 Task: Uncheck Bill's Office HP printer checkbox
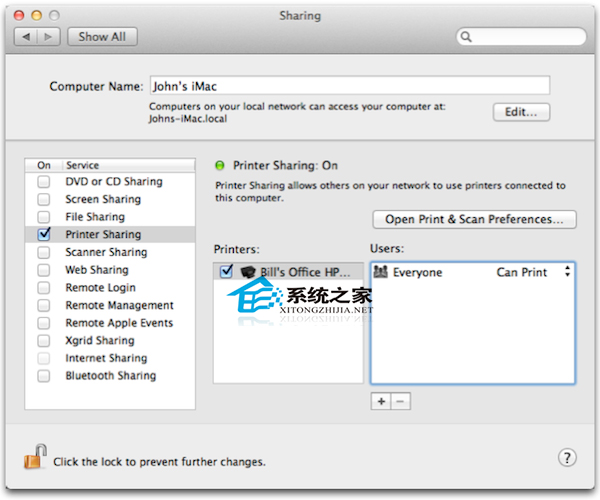click(226, 271)
